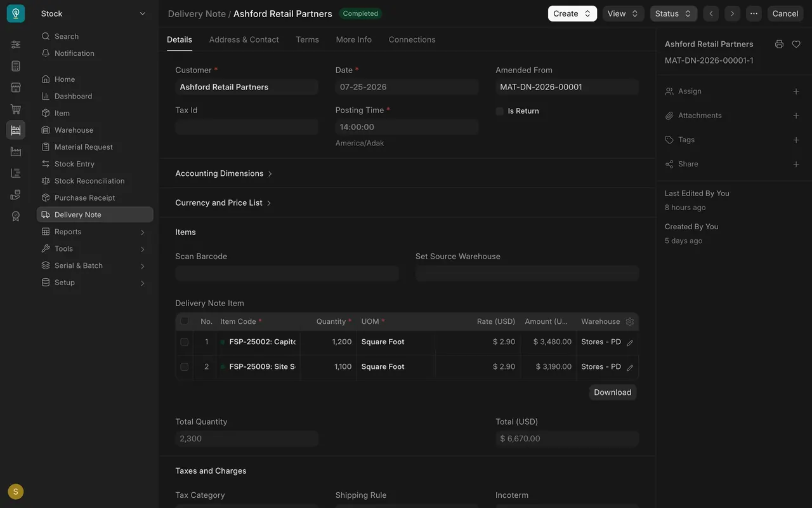The width and height of the screenshot is (812, 508).
Task: Click the edit pencil on FSP-25002 row
Action: (630, 343)
